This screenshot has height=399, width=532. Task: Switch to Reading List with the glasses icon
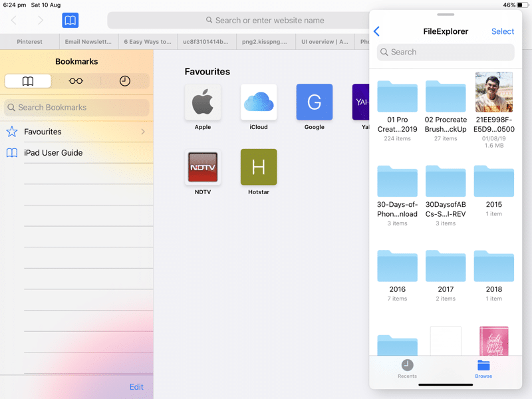tap(76, 80)
